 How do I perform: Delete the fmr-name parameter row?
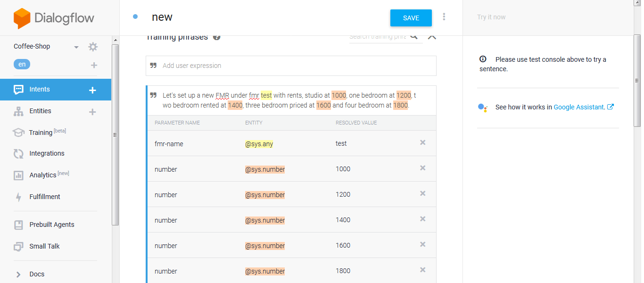422,142
